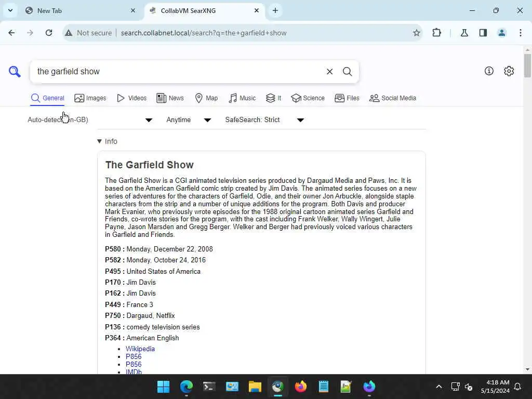
Task: Click the Not secure warning icon
Action: (69, 33)
